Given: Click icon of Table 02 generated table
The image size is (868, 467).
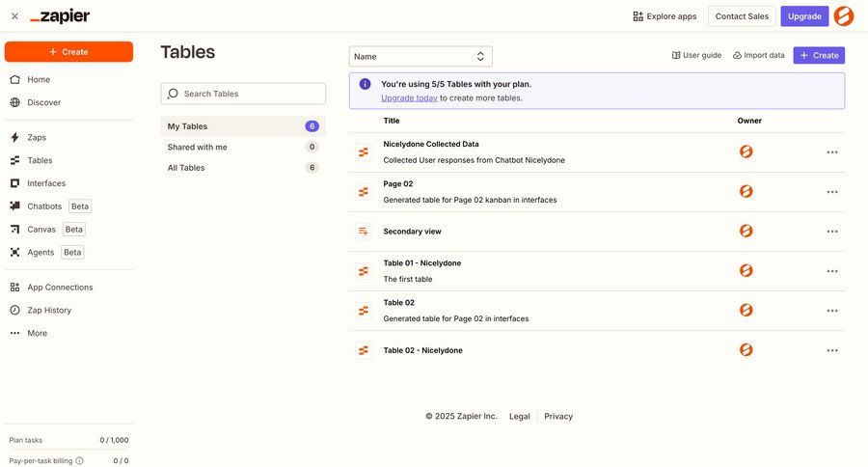Looking at the screenshot, I should coord(364,311).
